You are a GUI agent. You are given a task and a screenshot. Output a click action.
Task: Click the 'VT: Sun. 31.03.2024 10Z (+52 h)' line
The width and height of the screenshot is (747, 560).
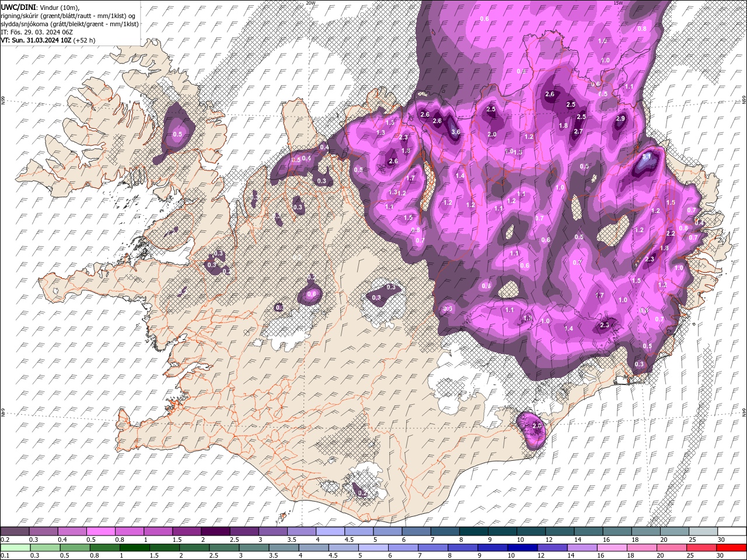click(x=48, y=40)
